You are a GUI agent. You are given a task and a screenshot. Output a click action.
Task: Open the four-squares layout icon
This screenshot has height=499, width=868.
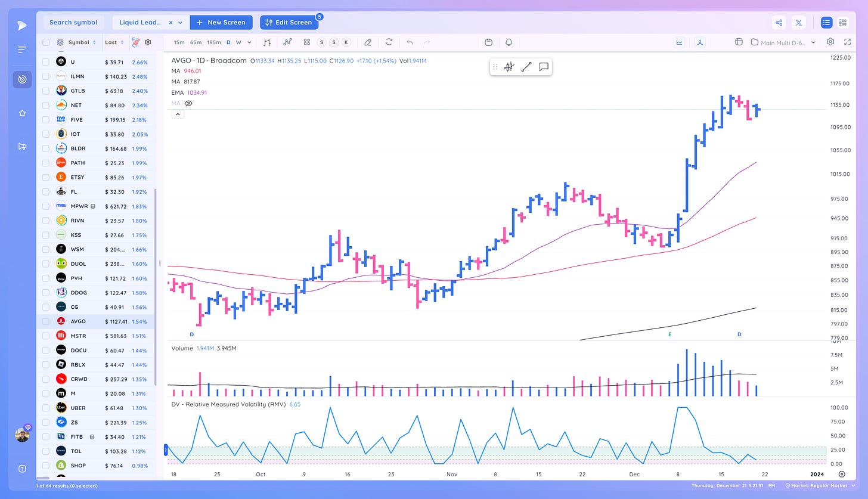306,42
